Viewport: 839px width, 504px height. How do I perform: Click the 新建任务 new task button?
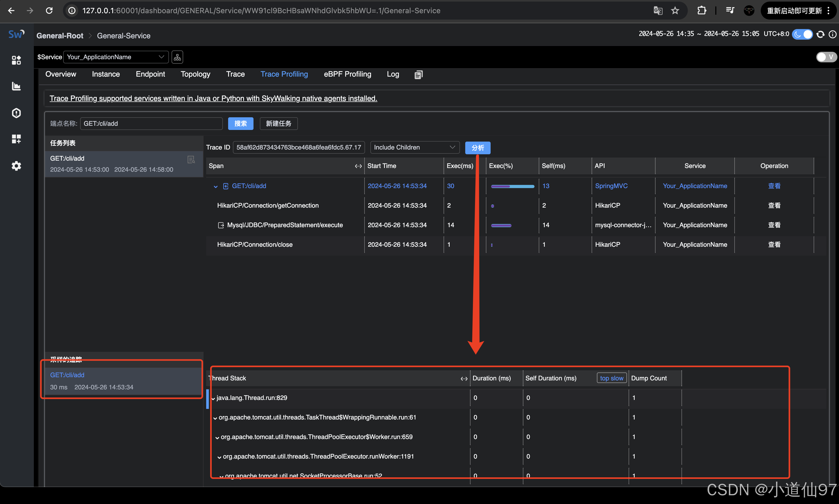[278, 123]
